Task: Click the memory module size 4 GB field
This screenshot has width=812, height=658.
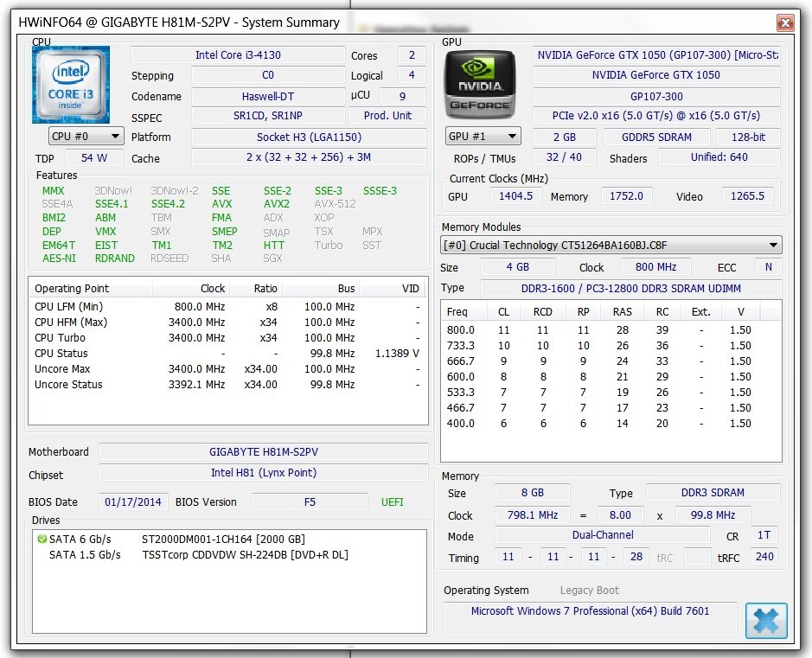Action: (x=517, y=267)
